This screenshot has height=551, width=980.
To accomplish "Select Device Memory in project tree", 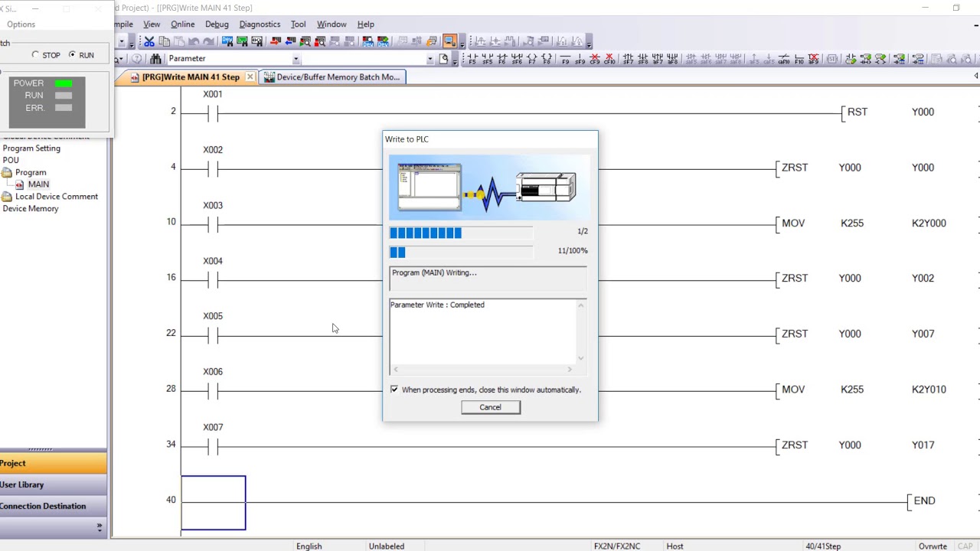I will pyautogui.click(x=31, y=209).
